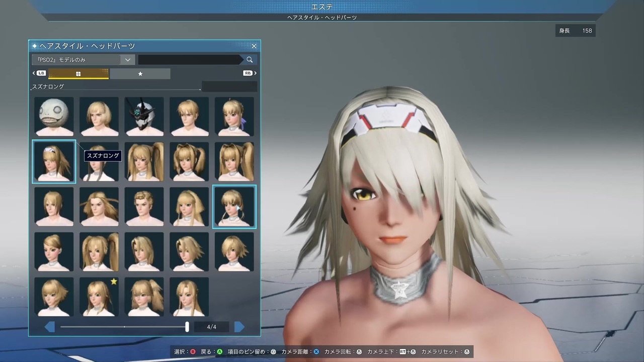Choose the third hairstyle in bottom row

pyautogui.click(x=144, y=297)
